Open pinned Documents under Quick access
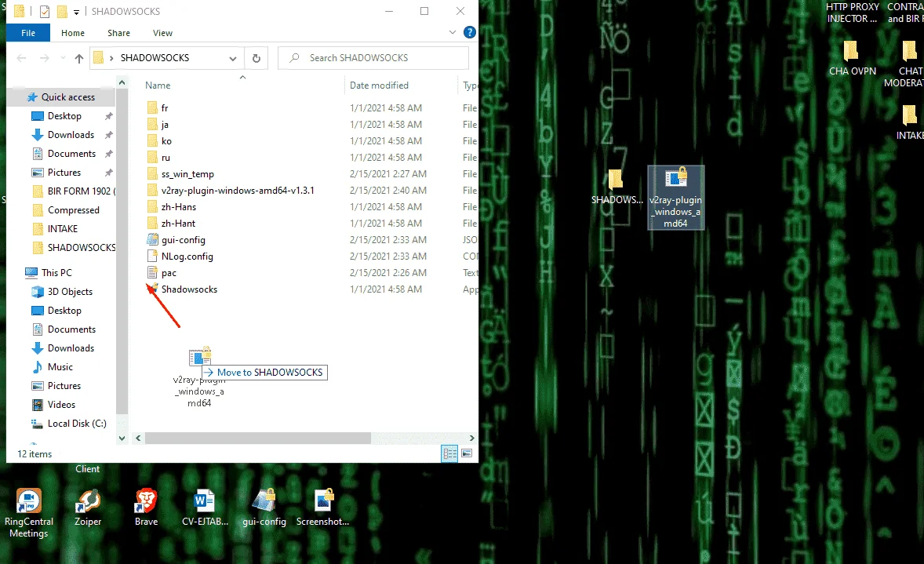The width and height of the screenshot is (924, 564). (71, 154)
